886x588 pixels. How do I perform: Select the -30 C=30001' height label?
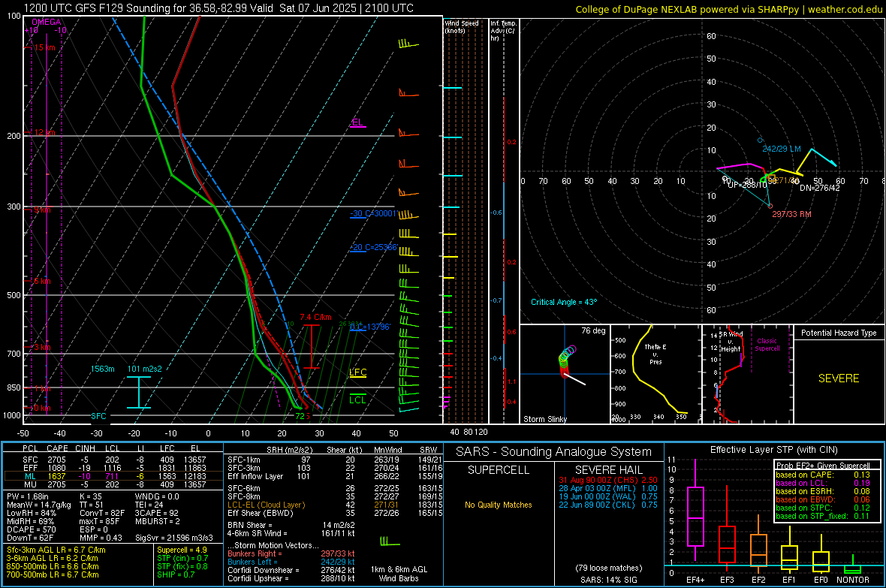373,214
